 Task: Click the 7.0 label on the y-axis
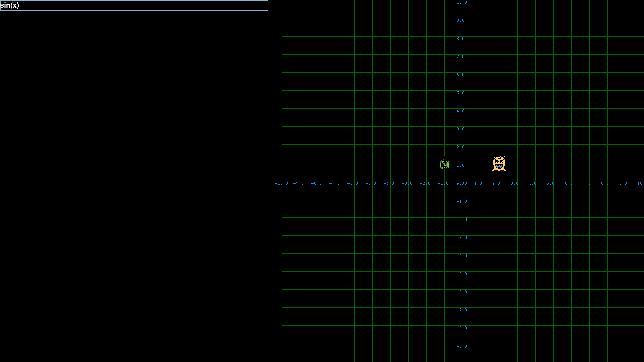460,57
